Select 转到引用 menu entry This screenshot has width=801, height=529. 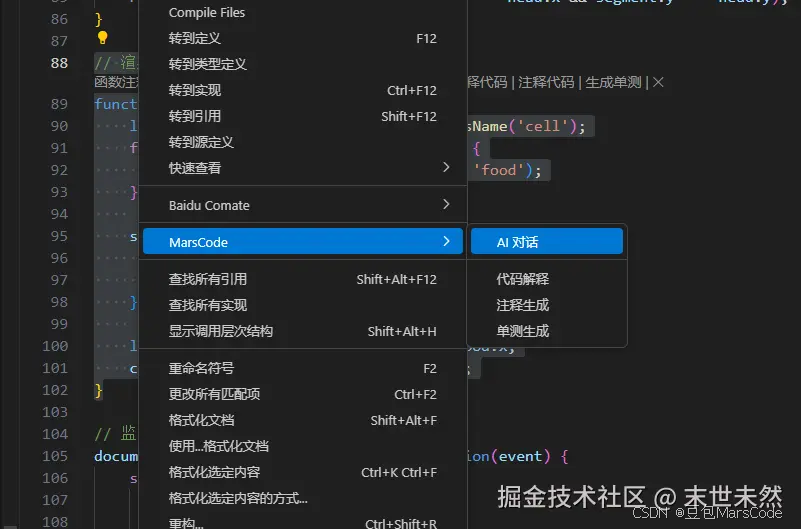[303, 116]
